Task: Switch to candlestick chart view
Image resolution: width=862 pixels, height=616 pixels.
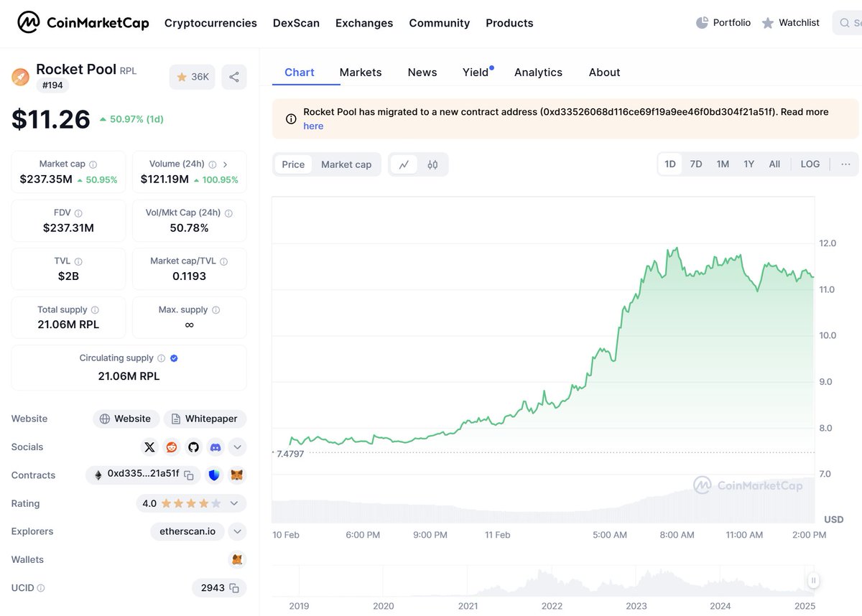Action: point(432,164)
